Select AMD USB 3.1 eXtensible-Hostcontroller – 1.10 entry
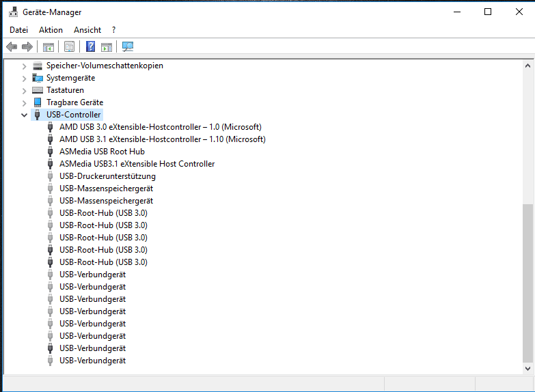This screenshot has height=392, width=535. pyautogui.click(x=163, y=139)
